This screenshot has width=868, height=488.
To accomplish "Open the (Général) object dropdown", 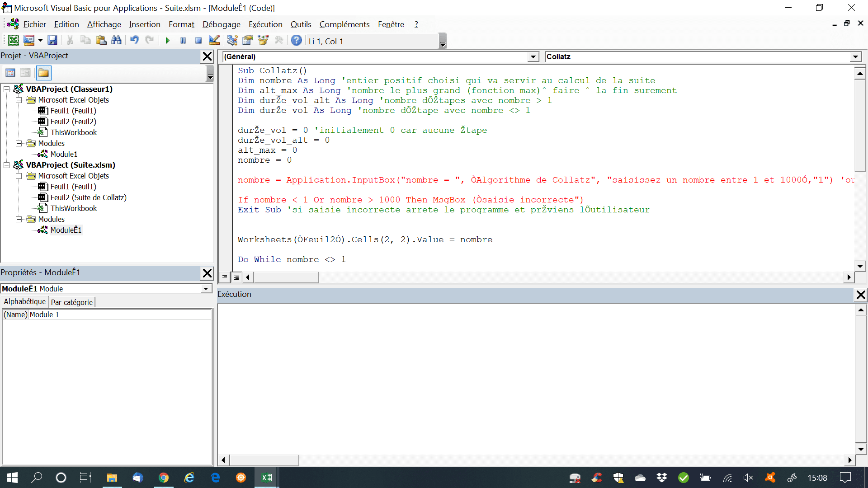I will tap(533, 56).
